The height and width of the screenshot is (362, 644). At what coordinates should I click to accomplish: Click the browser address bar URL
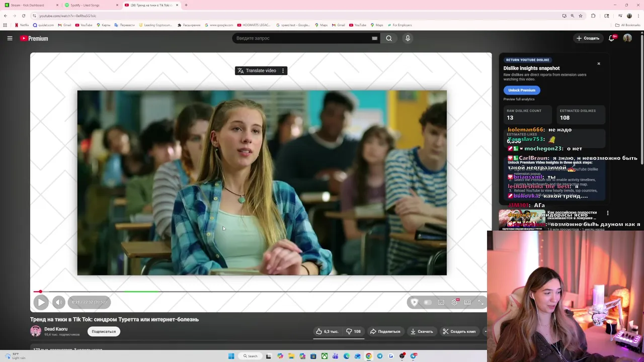(67, 16)
